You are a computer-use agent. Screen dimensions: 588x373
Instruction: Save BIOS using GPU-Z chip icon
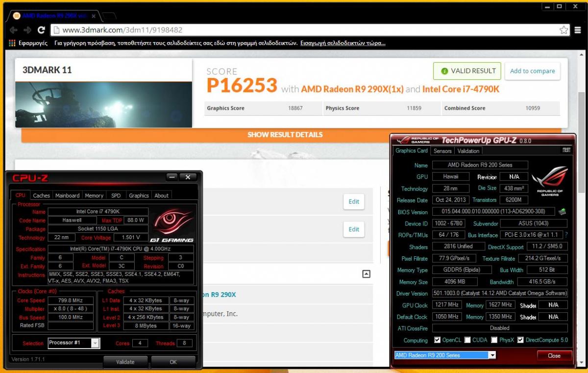[562, 212]
